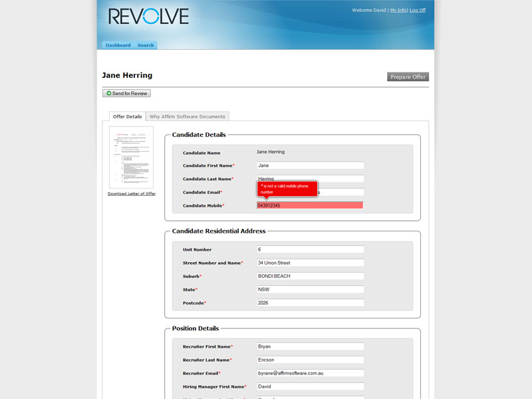Image resolution: width=532 pixels, height=399 pixels.
Task: Select the State field containing NSW
Action: (310, 290)
